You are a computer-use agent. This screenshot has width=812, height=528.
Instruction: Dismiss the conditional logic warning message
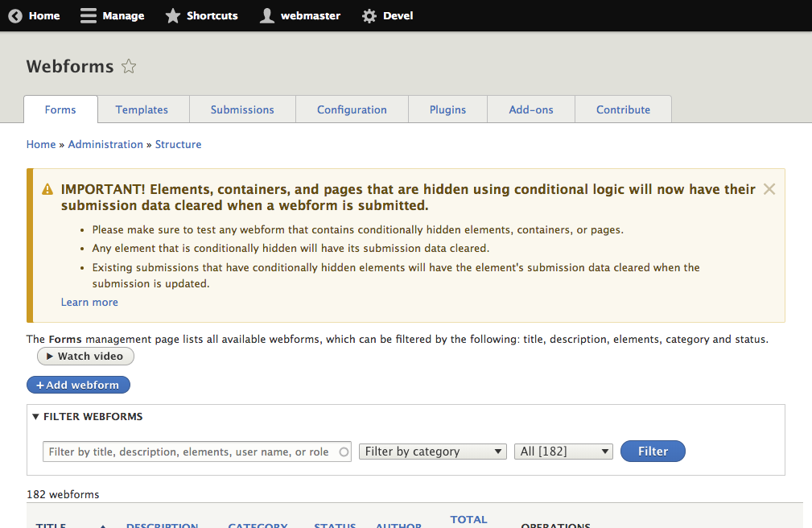point(769,189)
